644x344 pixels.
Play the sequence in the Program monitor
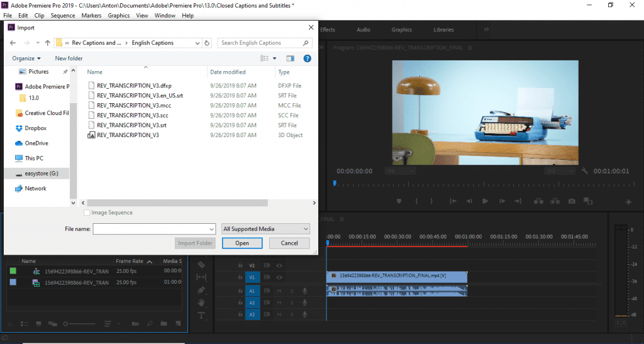pos(486,201)
